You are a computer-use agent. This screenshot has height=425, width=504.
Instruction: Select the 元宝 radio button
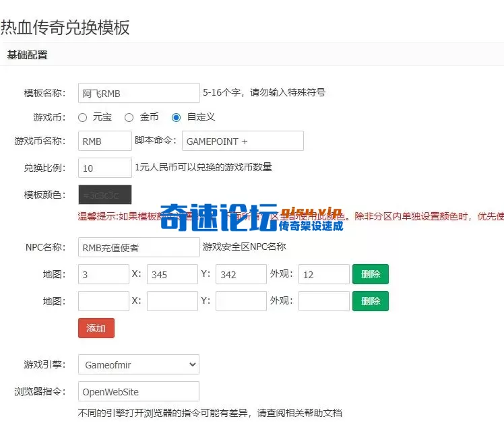pyautogui.click(x=83, y=117)
